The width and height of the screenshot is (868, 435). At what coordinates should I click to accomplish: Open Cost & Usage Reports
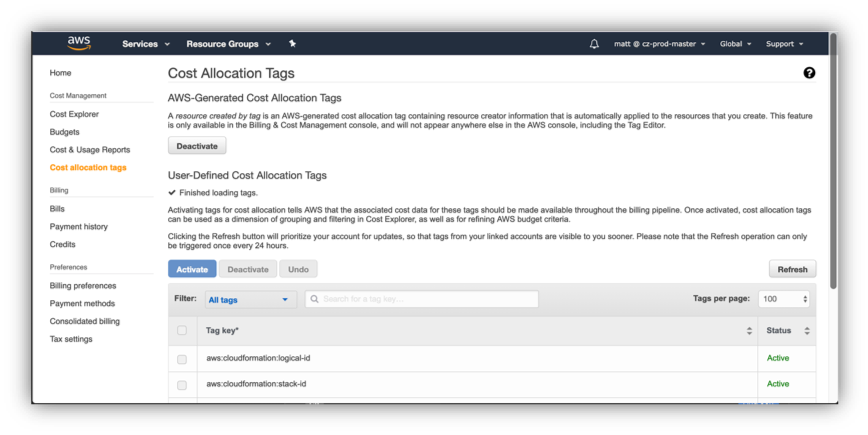[x=90, y=149]
